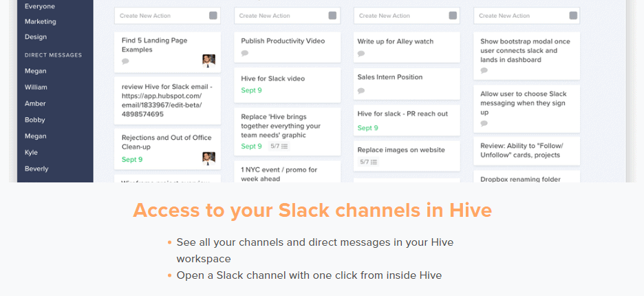This screenshot has height=296, width=644.
Task: Open Review: Ability to Follow/Unfollow cards card
Action: click(x=526, y=151)
